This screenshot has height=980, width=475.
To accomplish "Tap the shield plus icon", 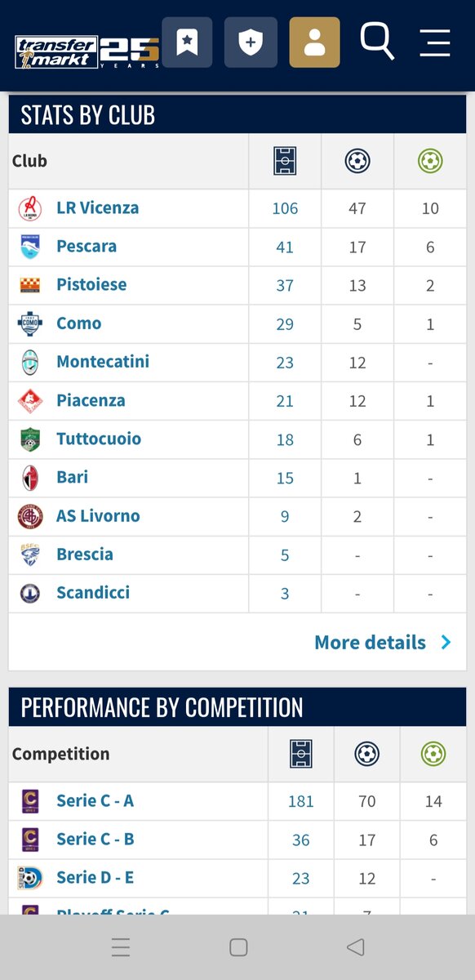I will pyautogui.click(x=251, y=42).
